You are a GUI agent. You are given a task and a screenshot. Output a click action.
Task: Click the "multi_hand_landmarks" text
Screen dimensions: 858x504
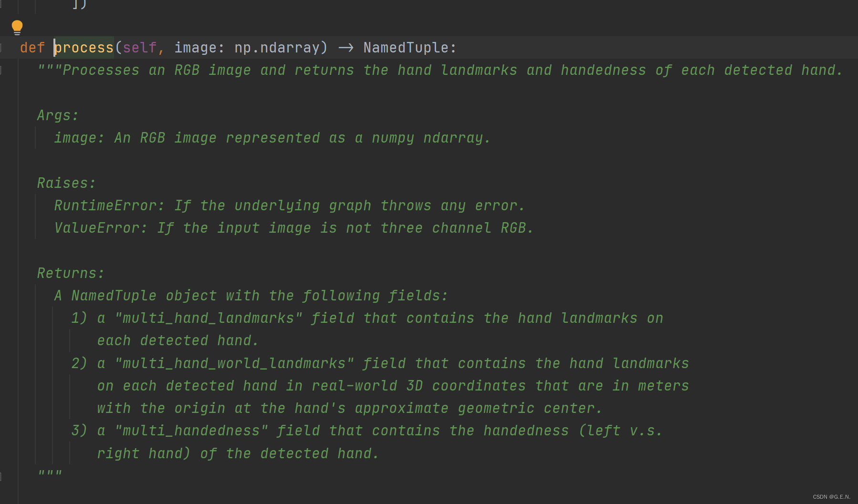point(209,318)
